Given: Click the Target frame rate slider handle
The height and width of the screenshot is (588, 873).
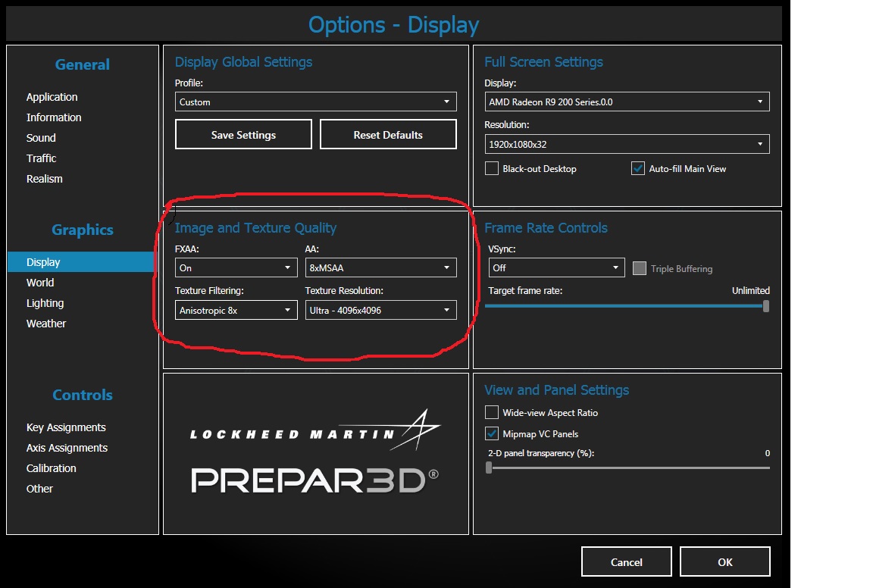Looking at the screenshot, I should [x=766, y=305].
